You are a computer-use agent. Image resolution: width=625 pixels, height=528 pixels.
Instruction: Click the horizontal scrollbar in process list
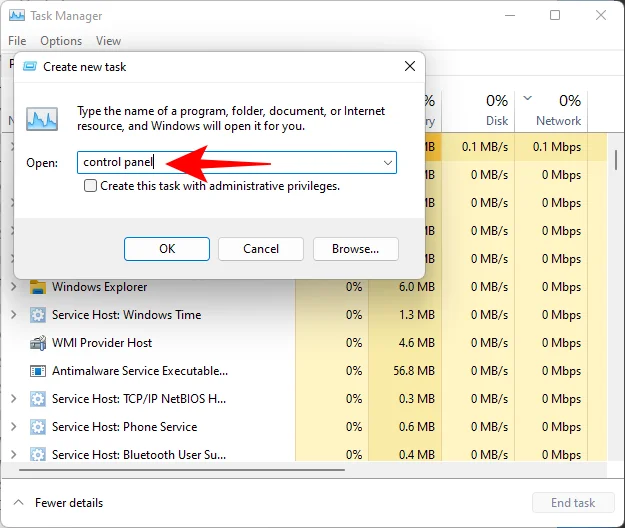pyautogui.click(x=182, y=470)
